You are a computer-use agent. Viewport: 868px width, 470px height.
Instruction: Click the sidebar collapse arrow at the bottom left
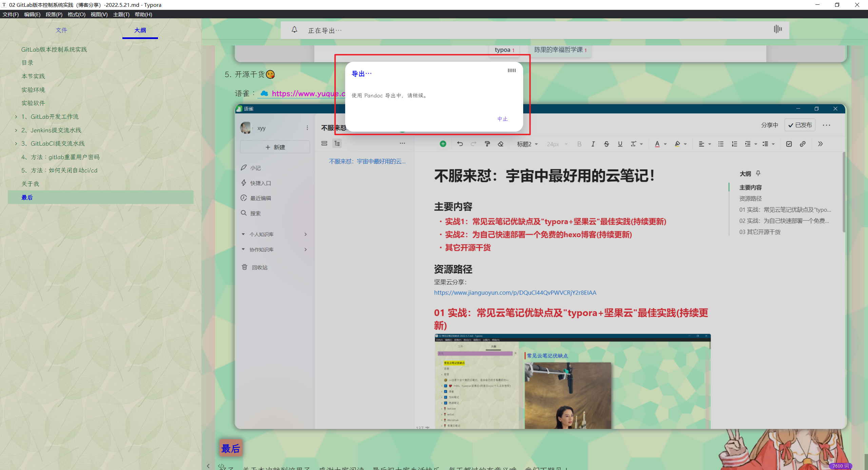click(208, 466)
